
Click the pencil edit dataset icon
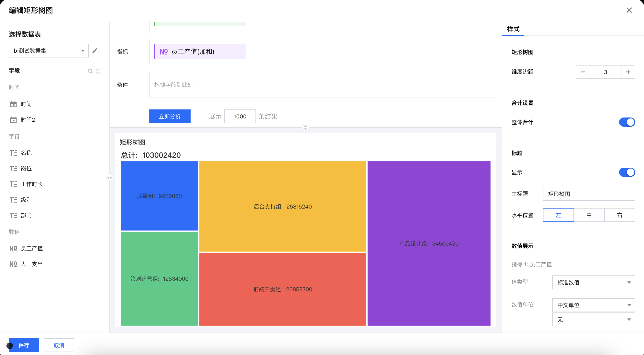point(95,51)
